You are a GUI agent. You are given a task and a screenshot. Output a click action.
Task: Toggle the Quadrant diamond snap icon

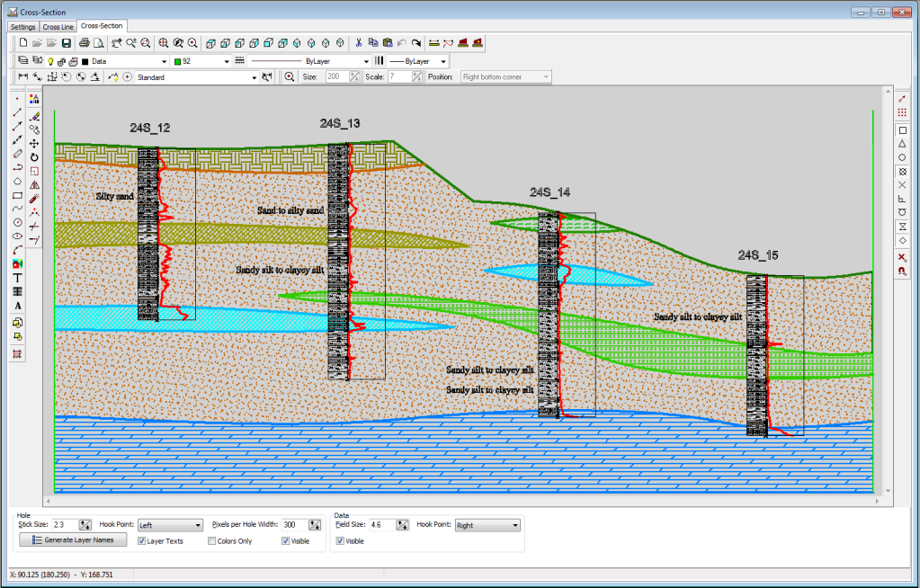point(902,241)
